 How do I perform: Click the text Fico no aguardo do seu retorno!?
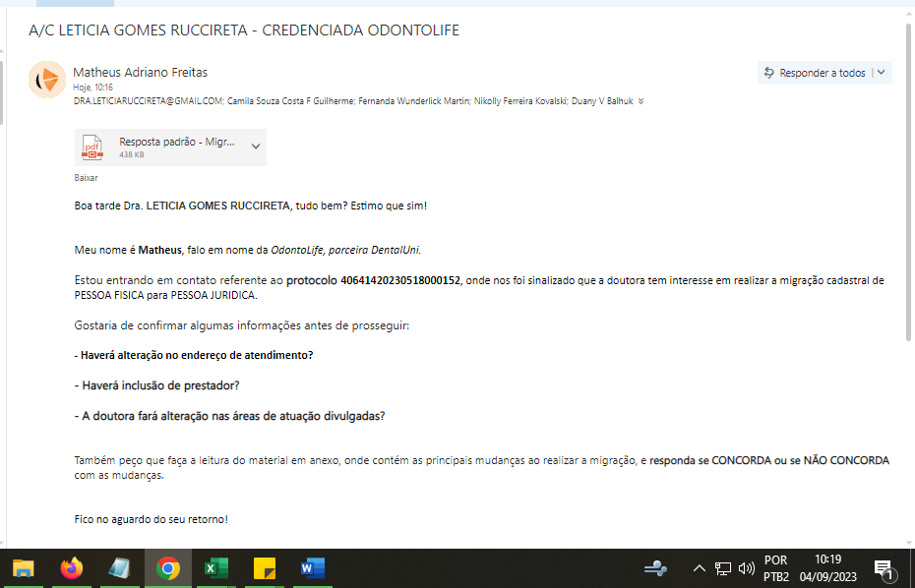(x=152, y=519)
